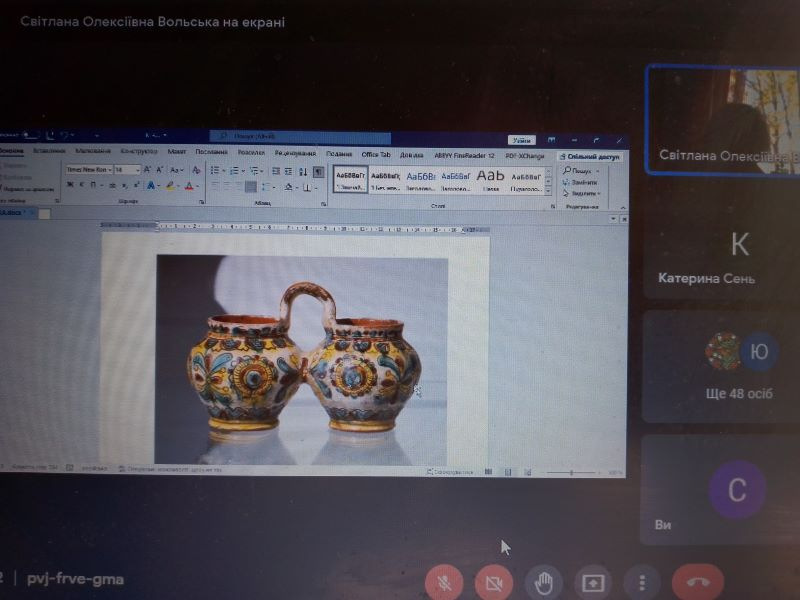The height and width of the screenshot is (600, 800).
Task: Click the decrease indent icon
Action: tap(276, 171)
